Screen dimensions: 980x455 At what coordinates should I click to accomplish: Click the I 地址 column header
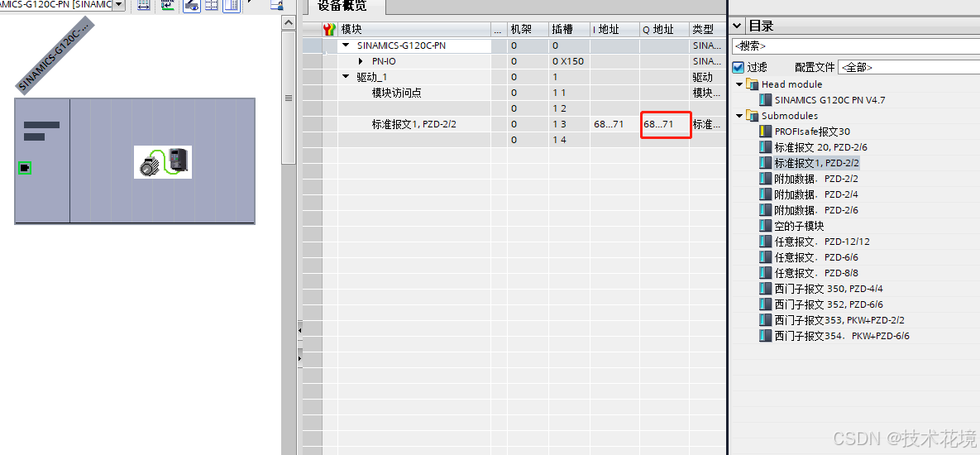click(614, 30)
